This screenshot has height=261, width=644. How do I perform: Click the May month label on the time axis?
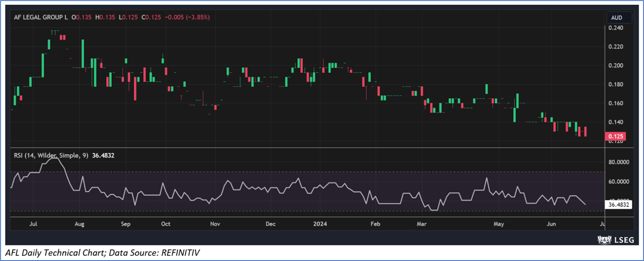(x=498, y=224)
